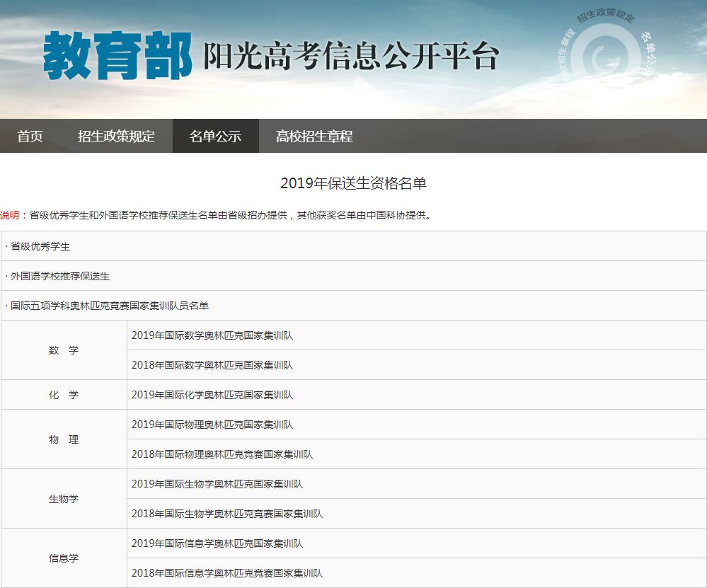Open 国际五项学科奥林匹克竞赛国家集训队员名单 link
Viewport: 707px width, 588px height.
click(x=110, y=306)
